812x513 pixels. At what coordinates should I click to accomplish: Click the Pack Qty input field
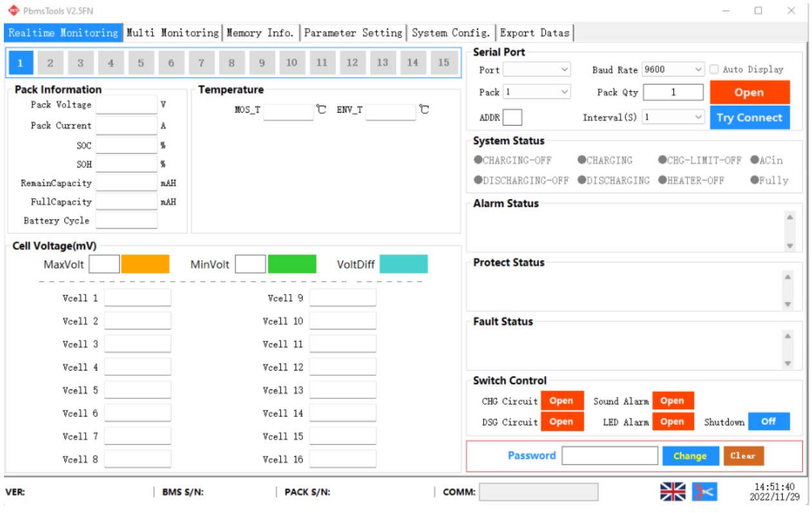click(x=673, y=92)
